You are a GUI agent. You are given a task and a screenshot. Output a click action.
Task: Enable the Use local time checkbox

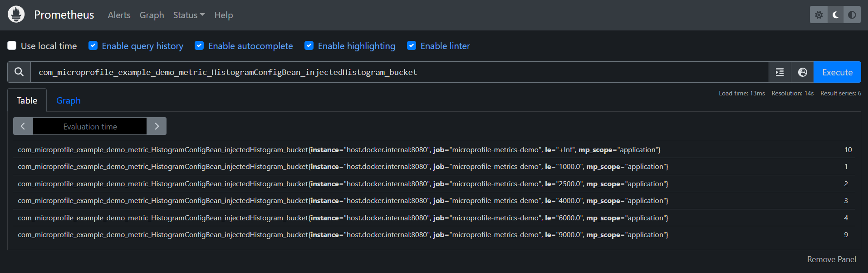(12, 46)
